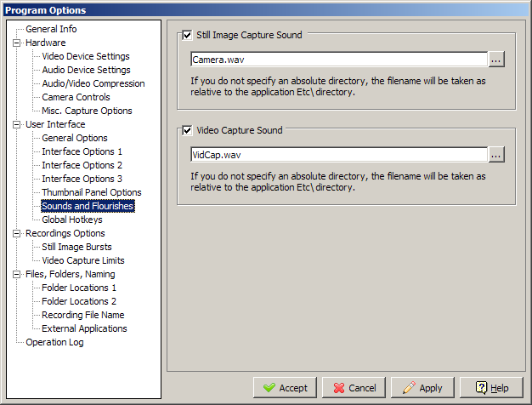Collapse the Hardware tree node
Screen dimensions: 532x405
tap(16, 43)
